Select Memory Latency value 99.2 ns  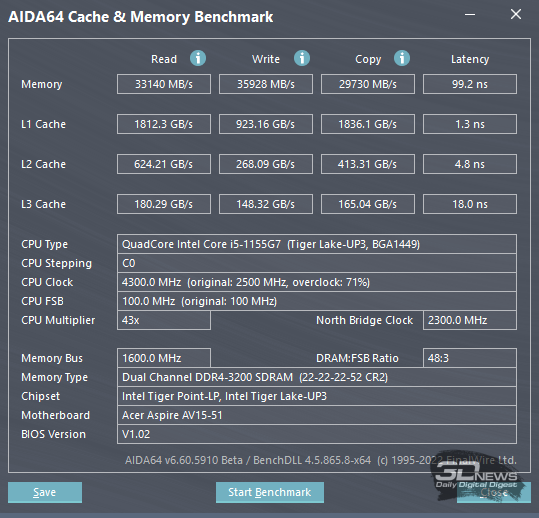pos(470,84)
